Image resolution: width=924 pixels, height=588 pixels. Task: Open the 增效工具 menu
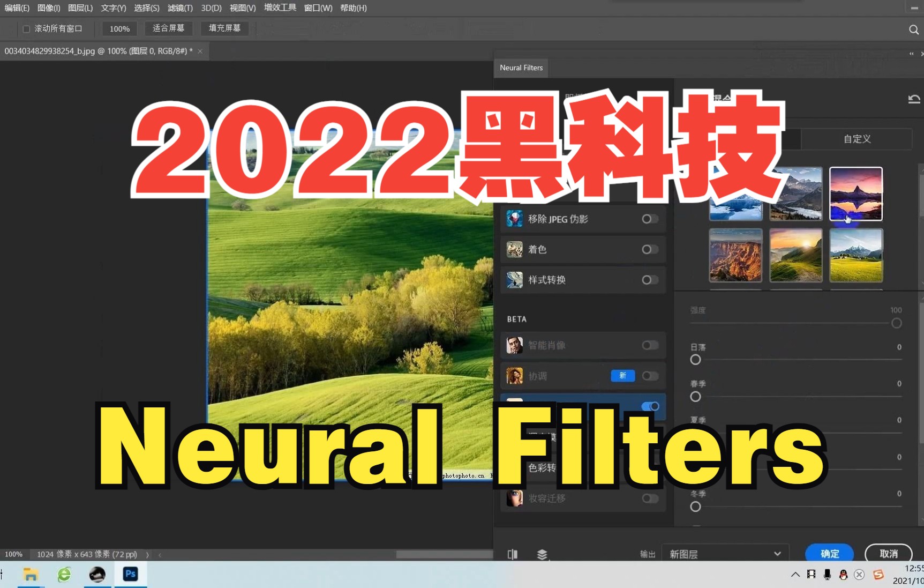(x=280, y=8)
